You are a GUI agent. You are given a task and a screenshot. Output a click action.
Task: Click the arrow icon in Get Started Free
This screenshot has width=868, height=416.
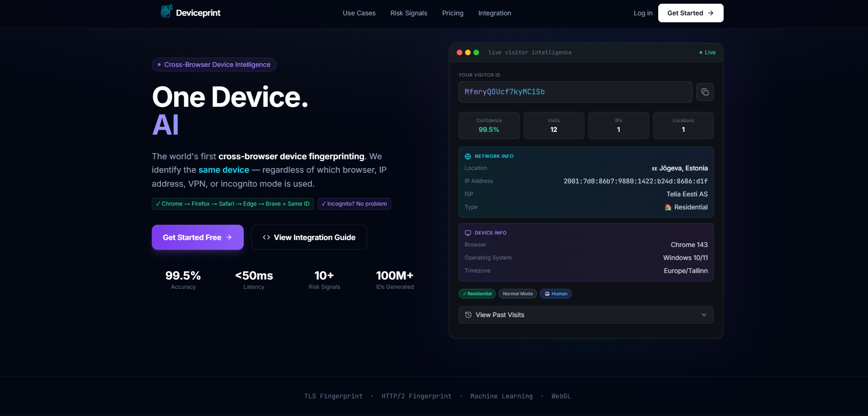pyautogui.click(x=229, y=237)
